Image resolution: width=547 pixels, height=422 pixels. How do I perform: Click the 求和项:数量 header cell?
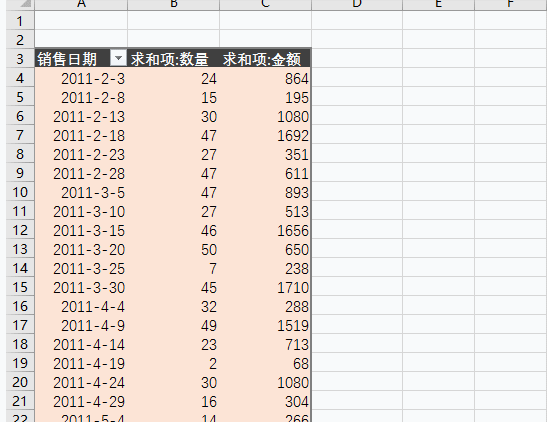pyautogui.click(x=174, y=58)
